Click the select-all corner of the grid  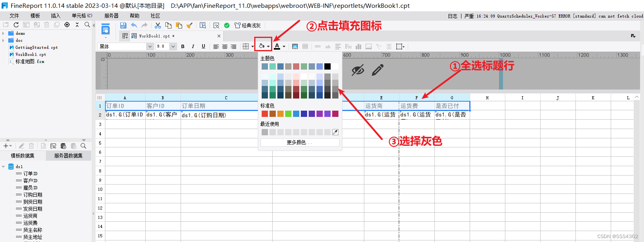(x=100, y=98)
